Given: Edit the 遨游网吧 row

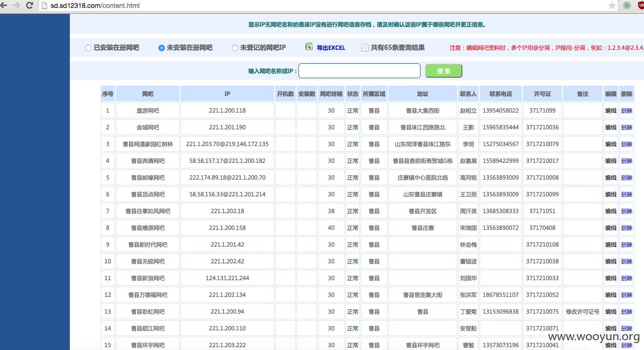Looking at the screenshot, I should point(611,111).
